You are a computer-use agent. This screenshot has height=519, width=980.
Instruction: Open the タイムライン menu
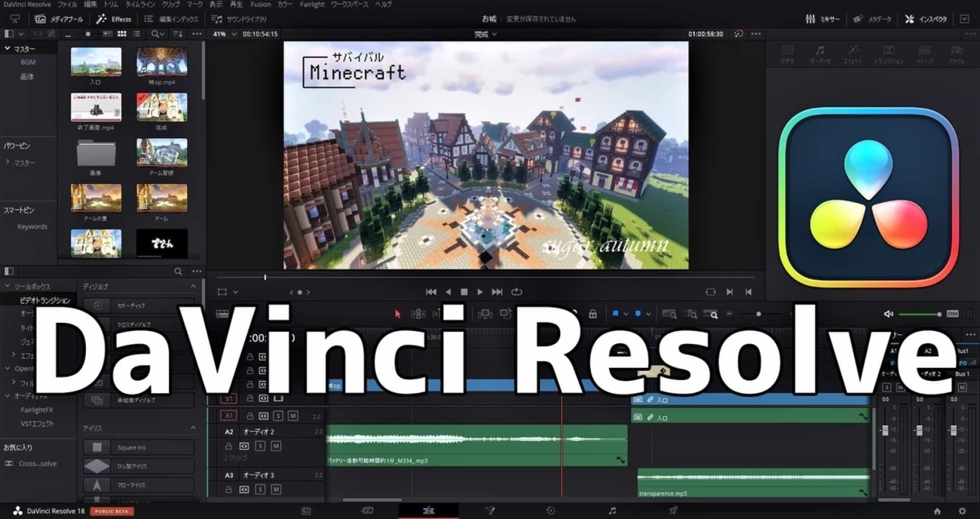pos(140,5)
